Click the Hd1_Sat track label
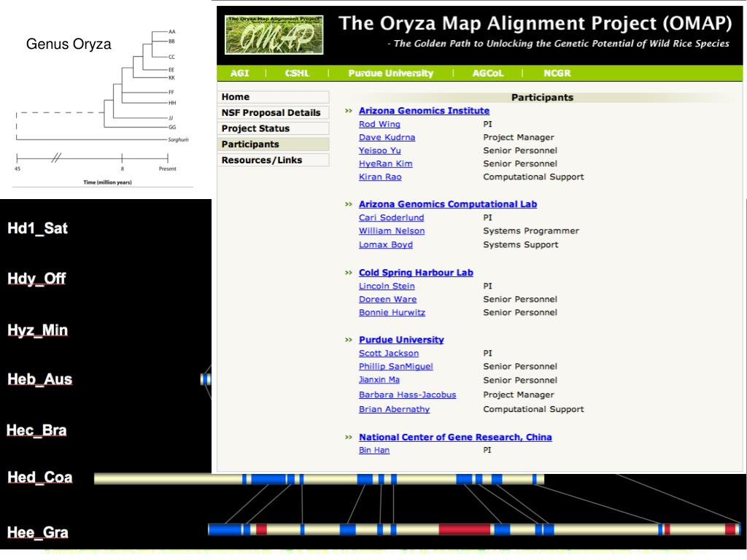747x560 pixels. tap(38, 228)
